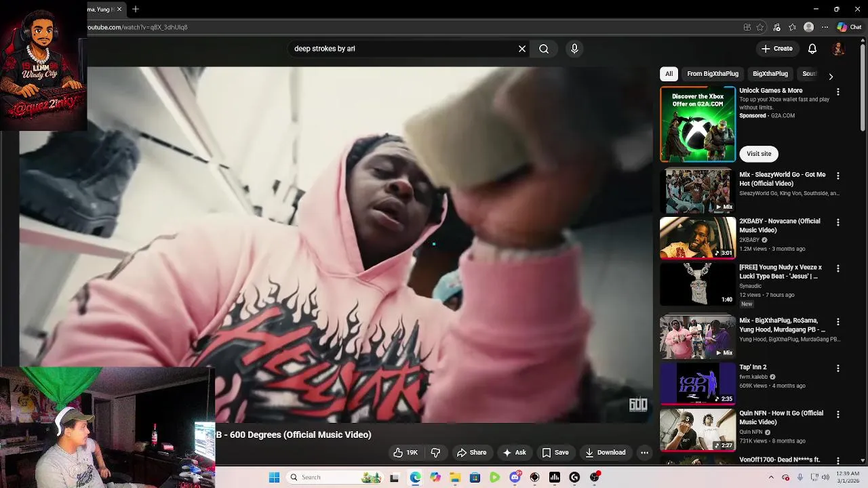Show hidden system tray icons
The width and height of the screenshot is (868, 488).
pyautogui.click(x=771, y=477)
